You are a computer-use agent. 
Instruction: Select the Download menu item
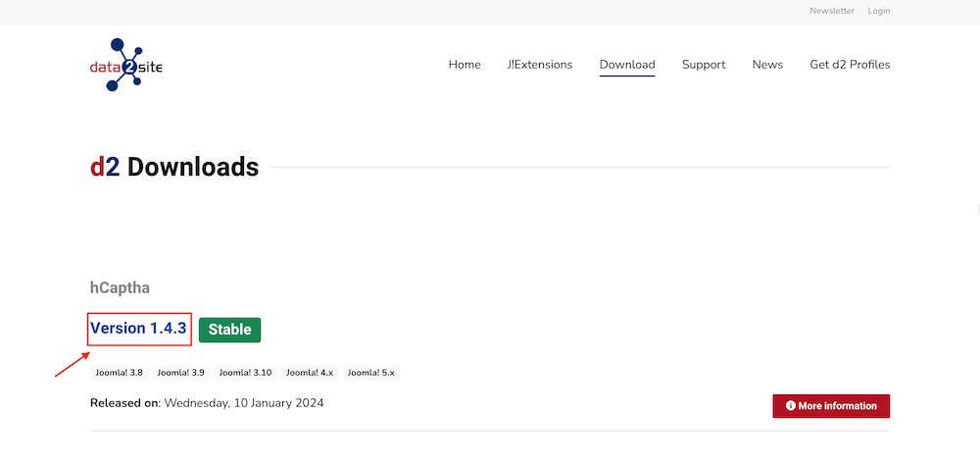point(627,65)
